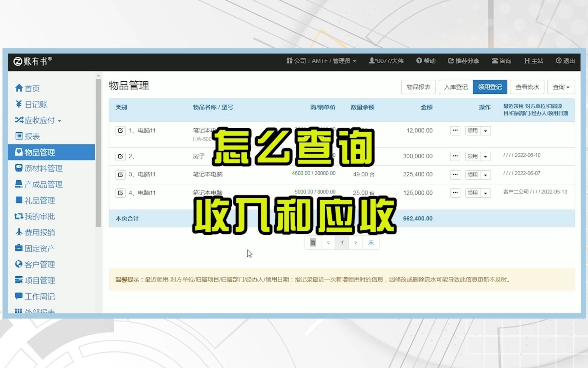Expand the 领用 caret for the 125,000.00 row

(486, 193)
